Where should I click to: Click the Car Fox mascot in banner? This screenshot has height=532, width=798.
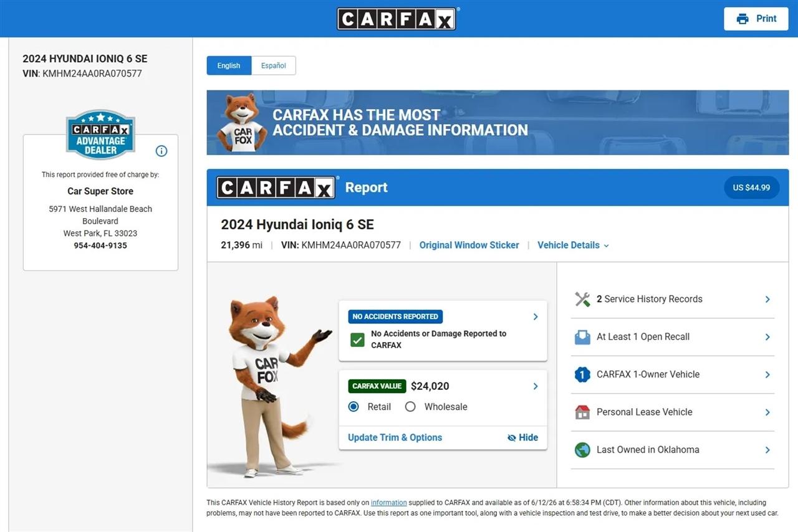coord(242,123)
